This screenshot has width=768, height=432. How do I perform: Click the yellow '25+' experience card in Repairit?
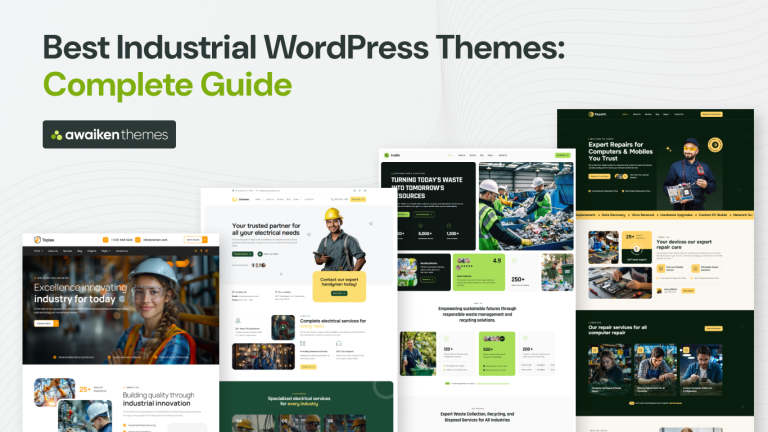[x=636, y=248]
